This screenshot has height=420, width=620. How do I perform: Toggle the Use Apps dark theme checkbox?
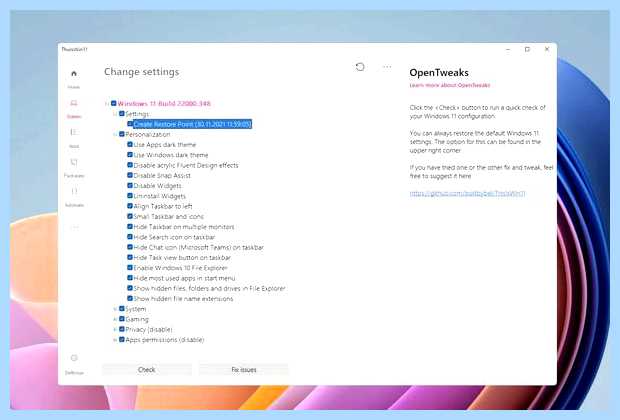pyautogui.click(x=130, y=144)
